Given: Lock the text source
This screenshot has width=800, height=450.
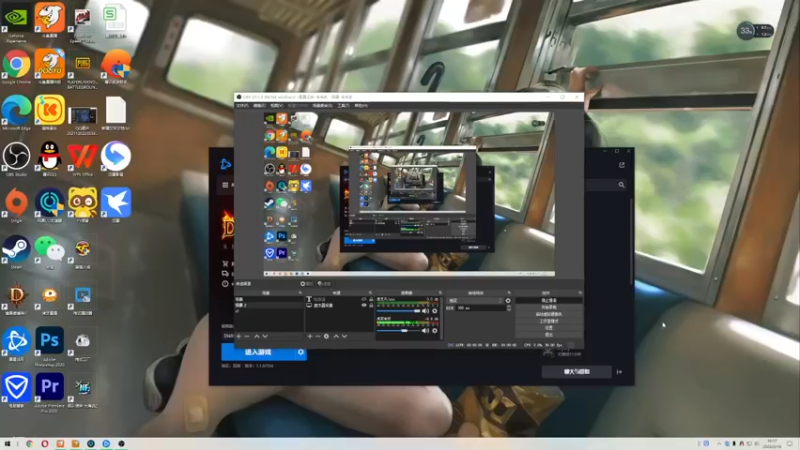Looking at the screenshot, I should coord(371,299).
